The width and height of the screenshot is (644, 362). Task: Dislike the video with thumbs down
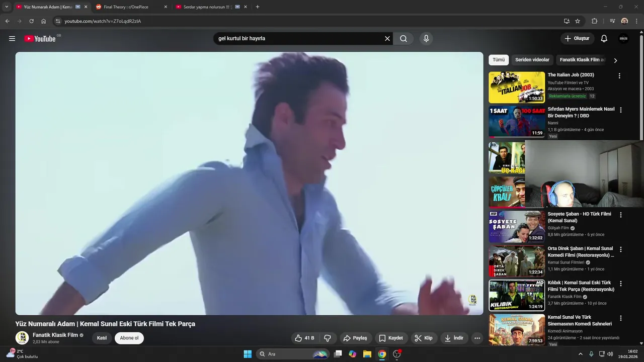[x=328, y=338]
